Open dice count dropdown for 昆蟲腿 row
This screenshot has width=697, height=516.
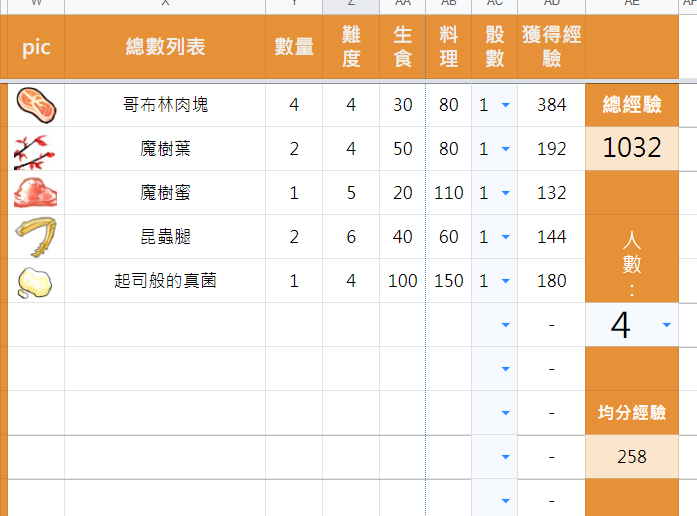[x=505, y=237]
